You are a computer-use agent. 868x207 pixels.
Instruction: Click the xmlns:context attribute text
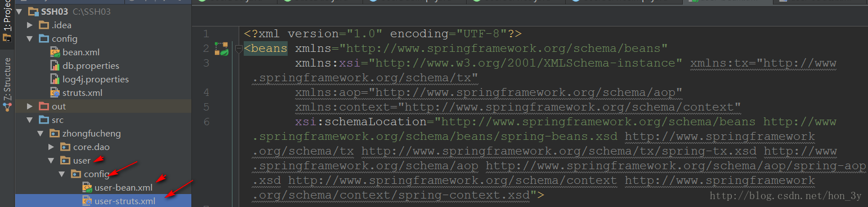[518, 107]
